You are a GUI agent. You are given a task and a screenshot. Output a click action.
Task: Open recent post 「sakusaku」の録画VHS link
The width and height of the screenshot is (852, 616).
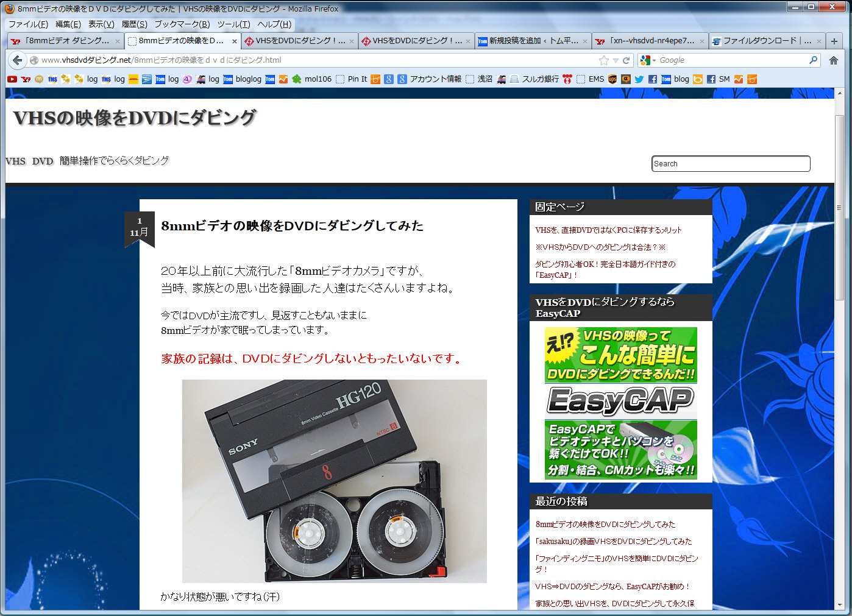tap(614, 541)
